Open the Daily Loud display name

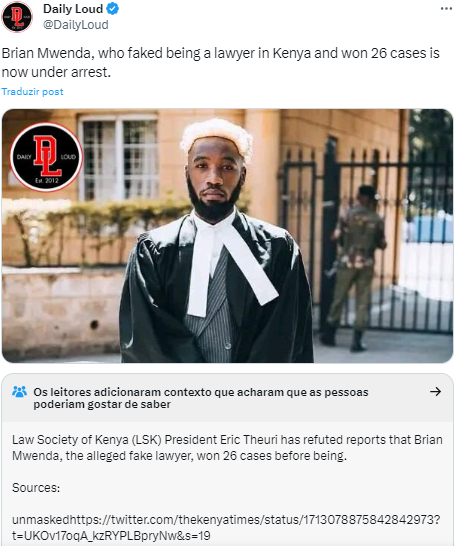pos(73,9)
